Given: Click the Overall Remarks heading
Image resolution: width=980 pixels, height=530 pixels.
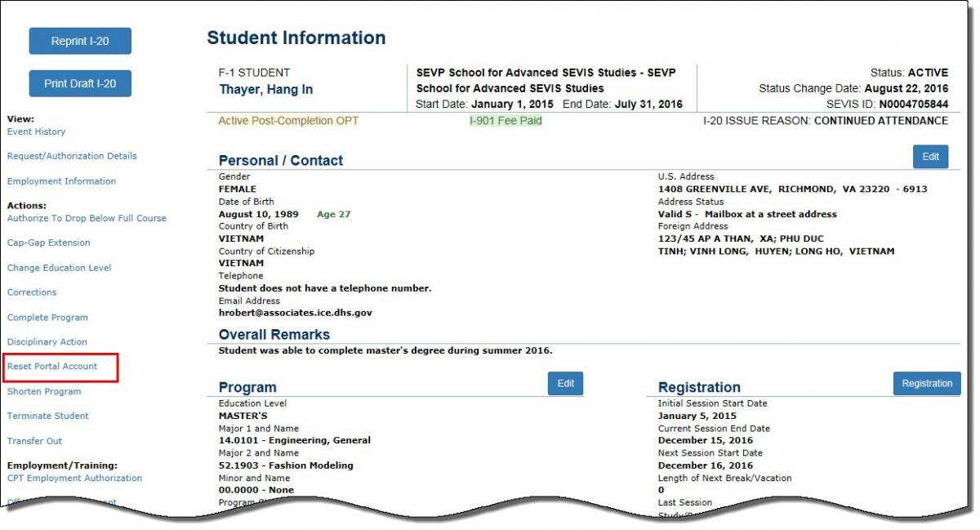Looking at the screenshot, I should point(274,335).
